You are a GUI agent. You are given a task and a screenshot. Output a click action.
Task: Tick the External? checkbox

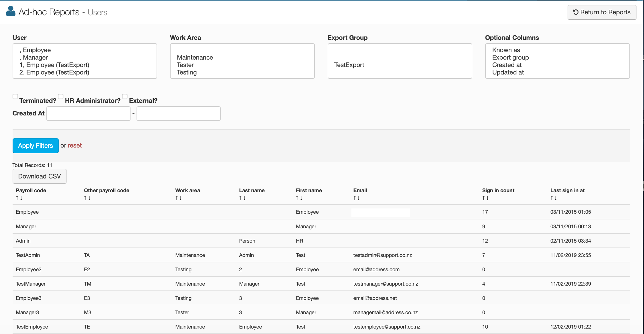click(125, 97)
